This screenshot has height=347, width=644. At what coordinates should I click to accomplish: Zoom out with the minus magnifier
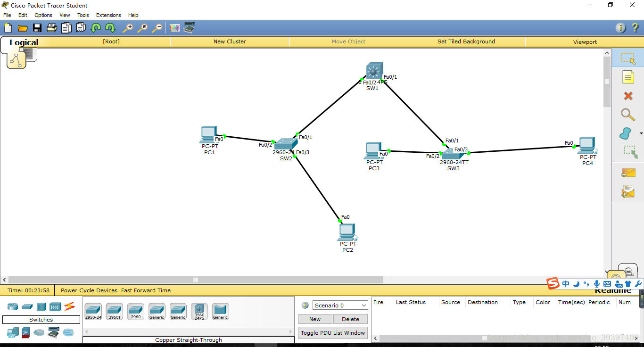[x=157, y=28]
